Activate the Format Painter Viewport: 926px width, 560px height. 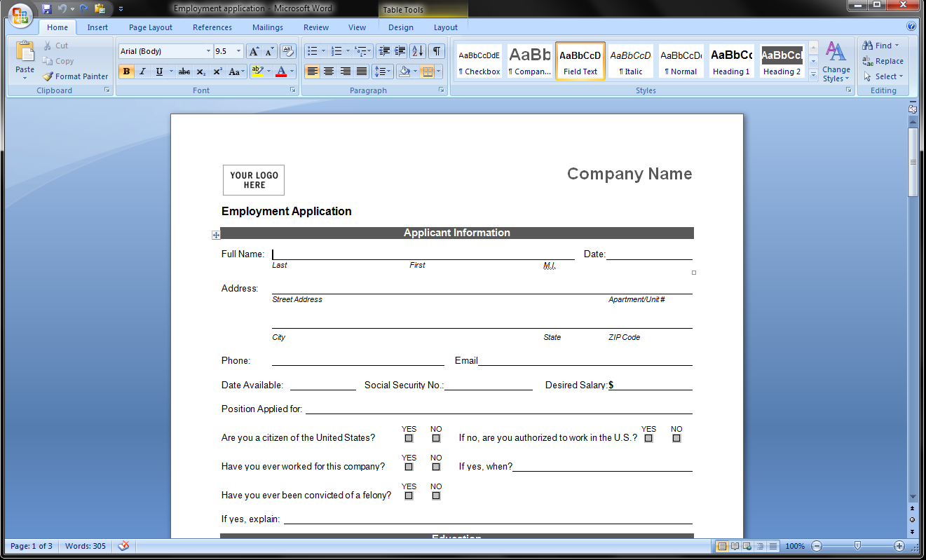point(75,76)
